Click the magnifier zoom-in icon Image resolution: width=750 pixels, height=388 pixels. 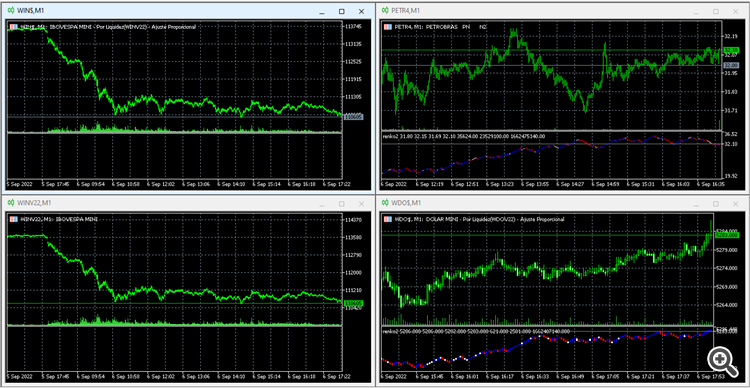tap(722, 361)
